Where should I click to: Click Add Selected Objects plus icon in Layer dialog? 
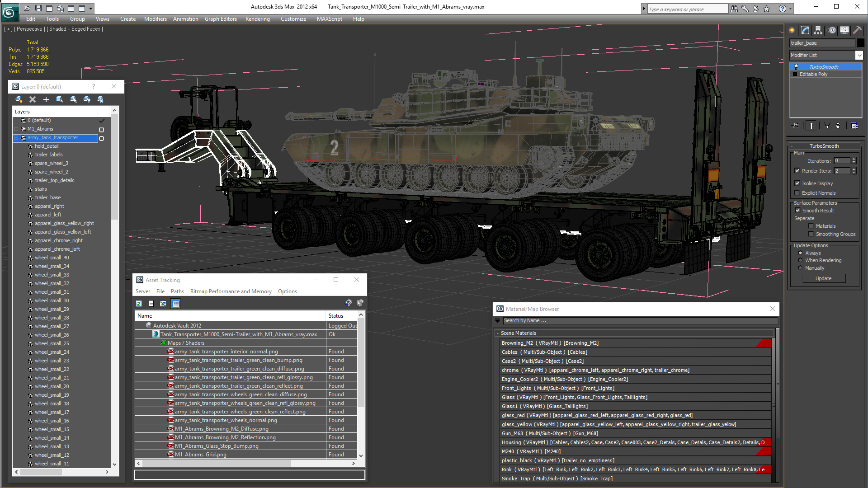click(46, 99)
